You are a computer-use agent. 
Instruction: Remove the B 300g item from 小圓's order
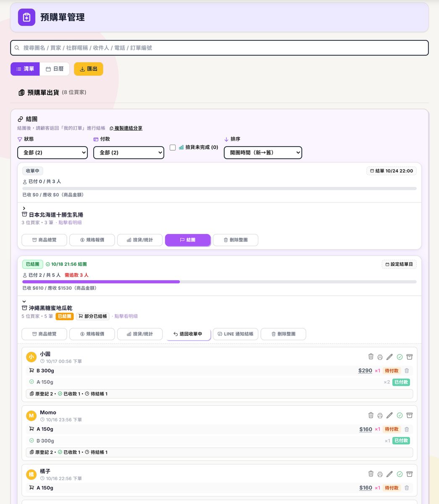pos(407,371)
